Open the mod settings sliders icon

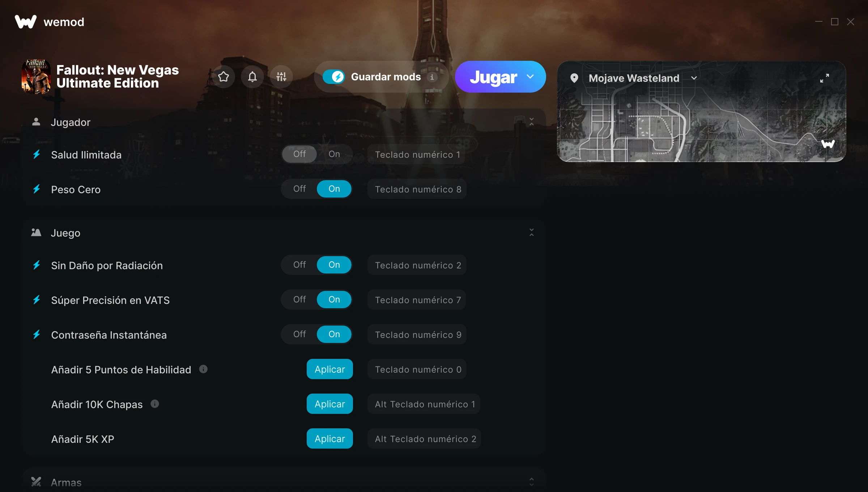tap(281, 77)
